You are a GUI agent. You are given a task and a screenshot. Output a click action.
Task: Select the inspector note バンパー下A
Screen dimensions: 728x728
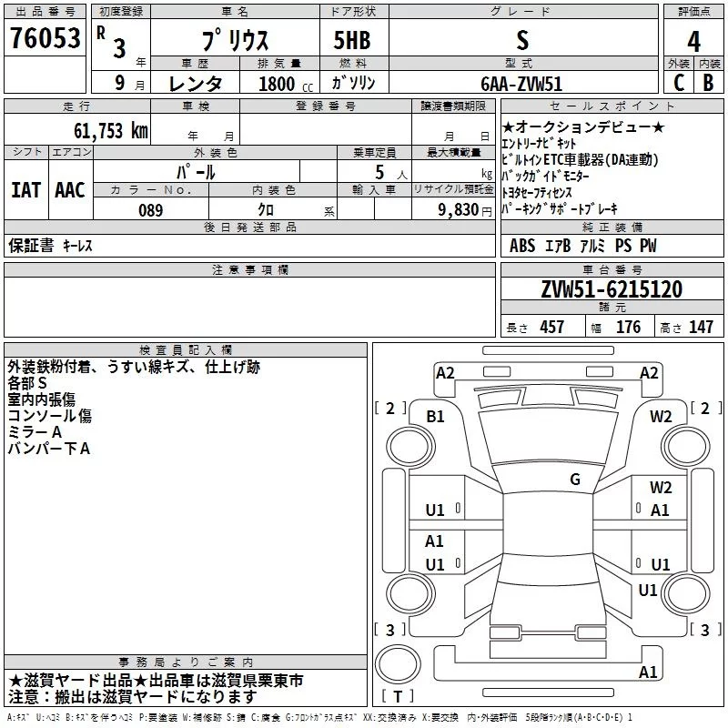(49, 449)
